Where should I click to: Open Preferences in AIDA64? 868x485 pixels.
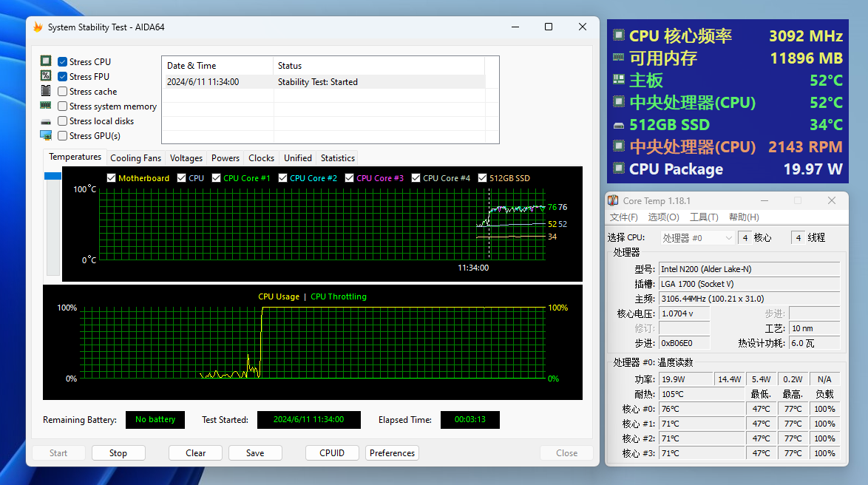pos(392,453)
